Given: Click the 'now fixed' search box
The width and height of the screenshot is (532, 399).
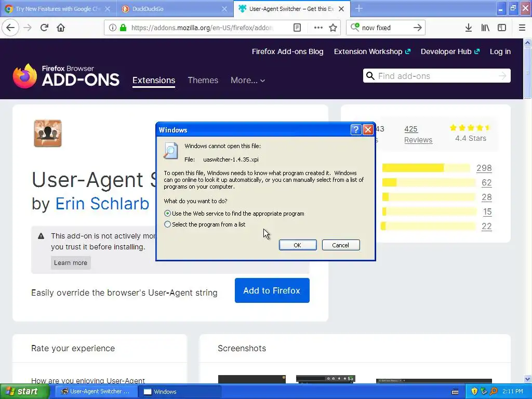Looking at the screenshot, I should click(x=385, y=28).
